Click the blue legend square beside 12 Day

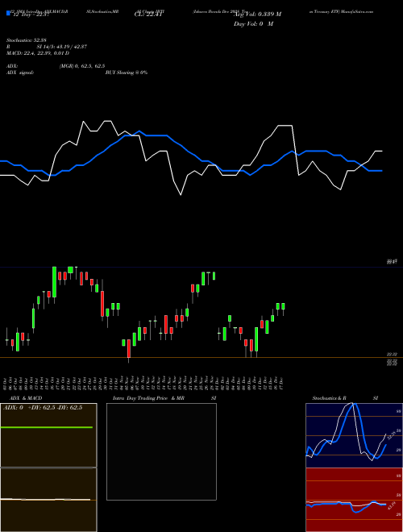click(x=9, y=14)
